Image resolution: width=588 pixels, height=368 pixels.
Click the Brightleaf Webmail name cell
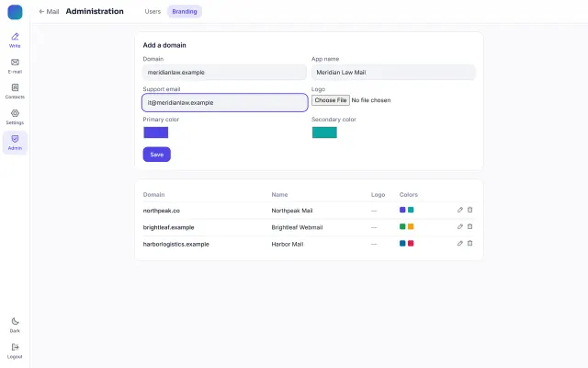coord(297,227)
